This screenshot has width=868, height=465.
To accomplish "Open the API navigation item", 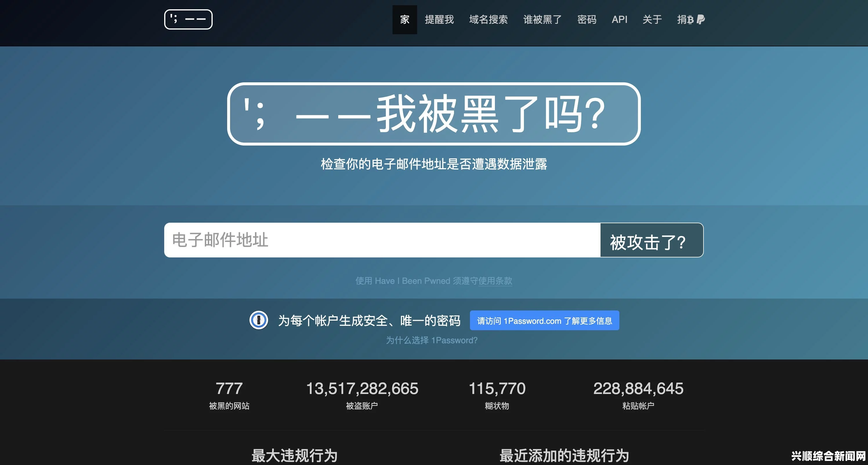I will coord(619,19).
